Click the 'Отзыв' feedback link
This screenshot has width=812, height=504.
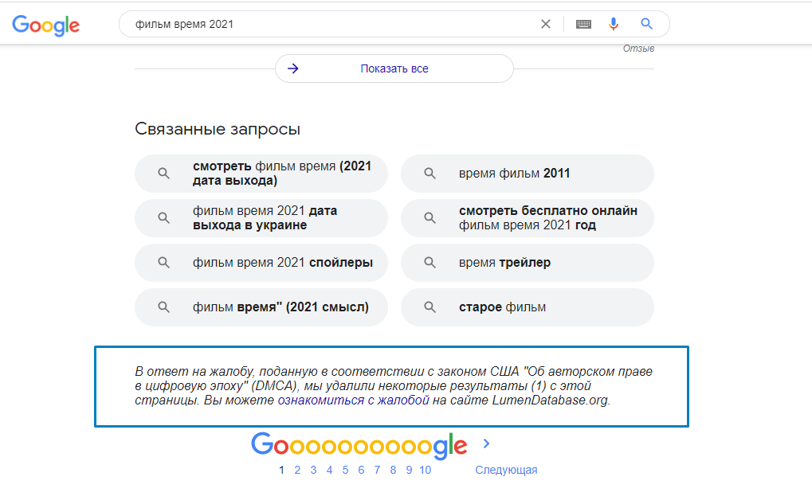pyautogui.click(x=637, y=48)
